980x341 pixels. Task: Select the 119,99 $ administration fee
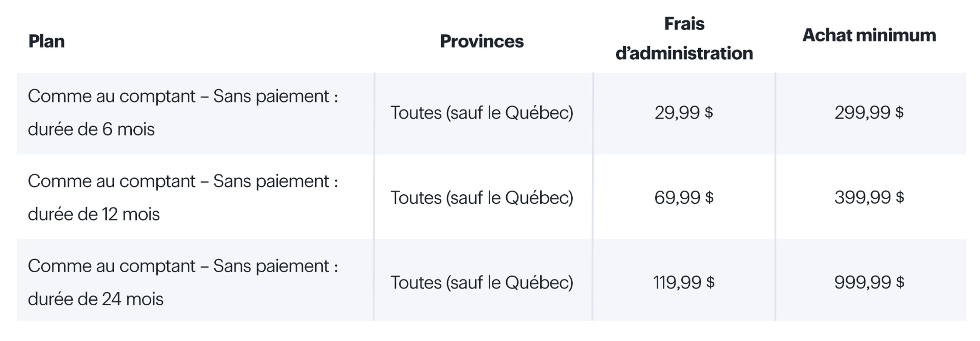coord(684,282)
